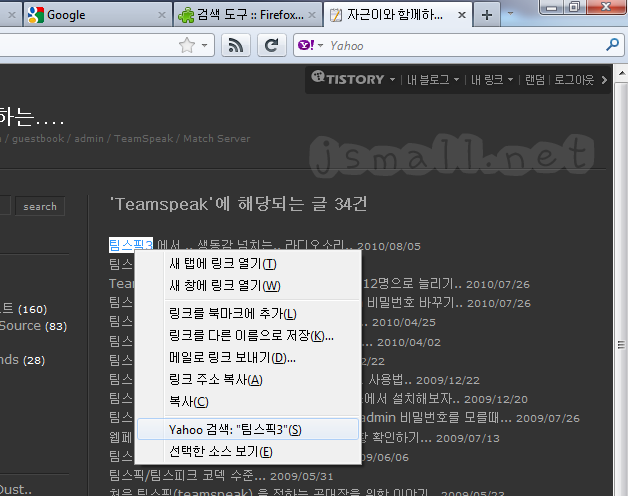Choose 메일로 링크 보내기(D)
This screenshot has height=496, width=628.
pos(248,357)
